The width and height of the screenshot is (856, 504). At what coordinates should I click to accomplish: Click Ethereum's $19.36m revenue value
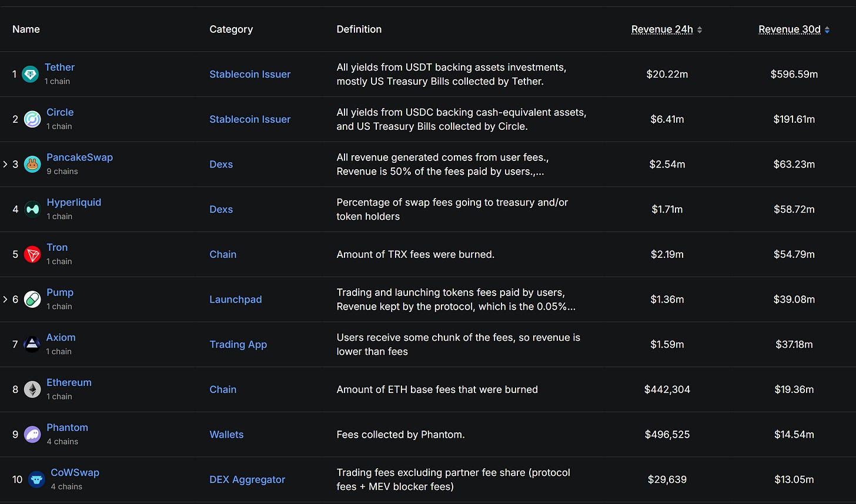click(794, 389)
